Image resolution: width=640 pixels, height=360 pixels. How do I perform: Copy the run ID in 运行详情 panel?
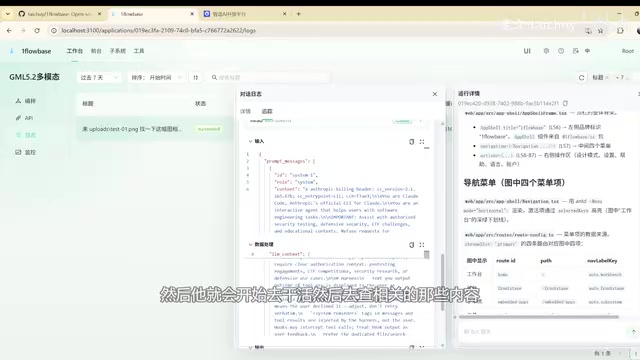coord(565,103)
